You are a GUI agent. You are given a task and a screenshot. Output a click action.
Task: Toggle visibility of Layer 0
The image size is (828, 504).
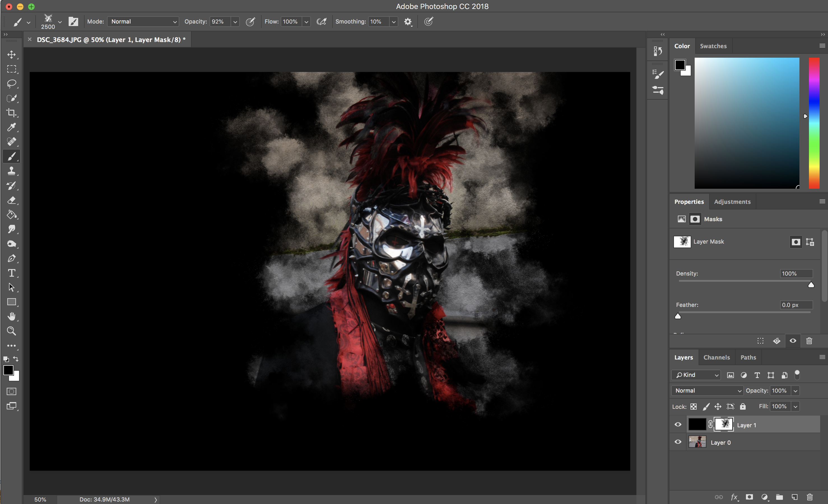point(678,442)
